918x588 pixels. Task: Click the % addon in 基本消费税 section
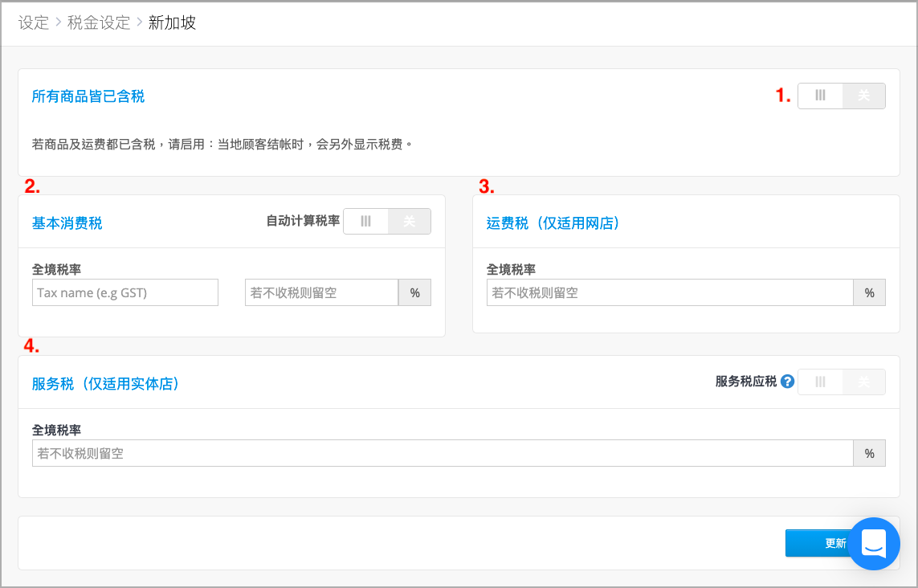tap(414, 292)
